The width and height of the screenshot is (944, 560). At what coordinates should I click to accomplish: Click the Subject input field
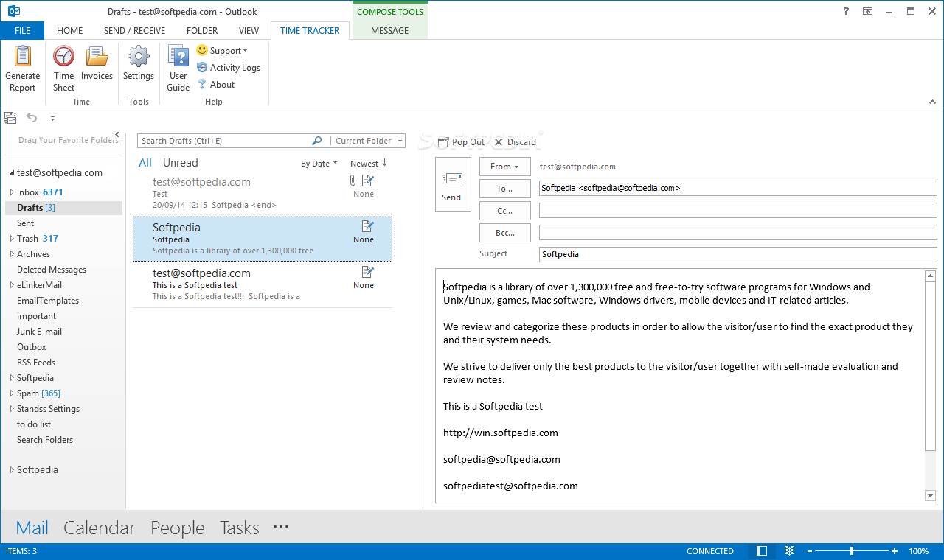point(737,254)
